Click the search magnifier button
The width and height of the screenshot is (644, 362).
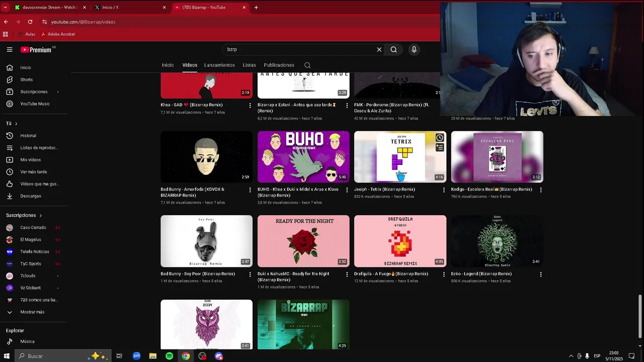pyautogui.click(x=393, y=49)
